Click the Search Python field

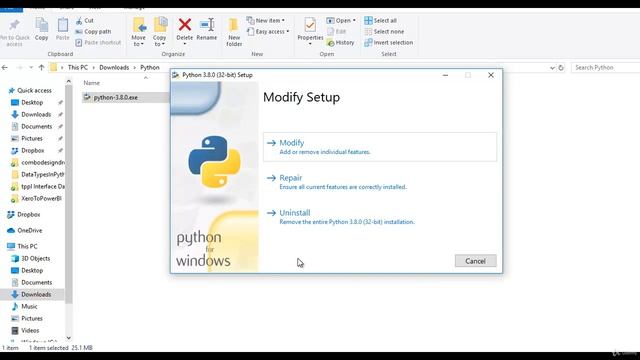[606, 68]
